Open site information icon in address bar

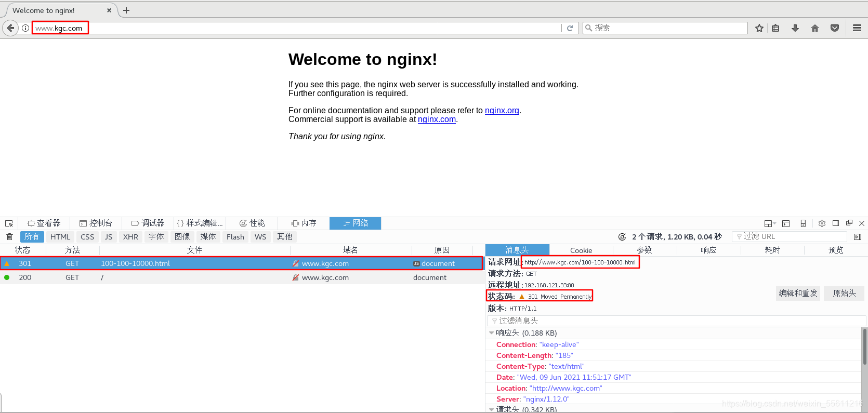(x=25, y=28)
